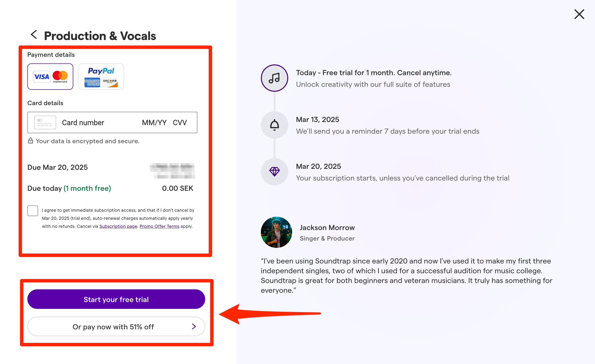Click the CVV field

point(180,122)
